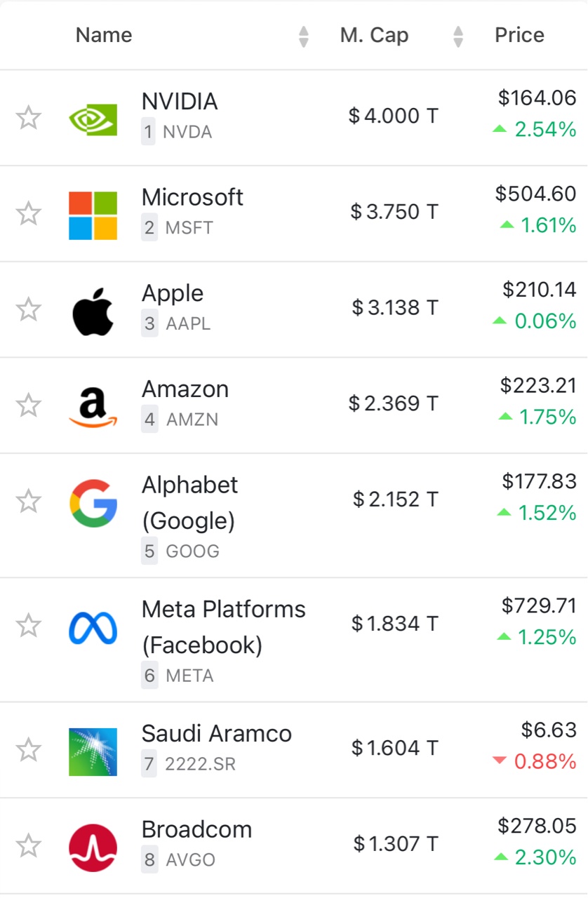
Task: Toggle favorite star for Broadcom
Action: (x=29, y=846)
